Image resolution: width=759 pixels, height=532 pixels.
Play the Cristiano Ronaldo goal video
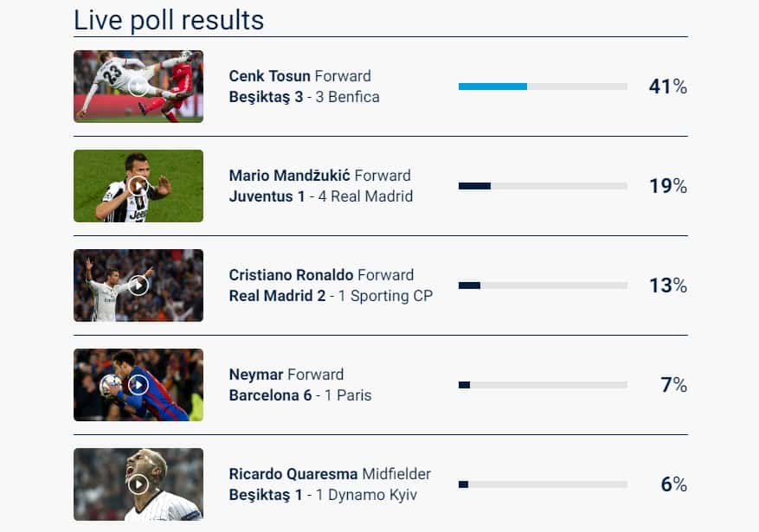(x=138, y=285)
